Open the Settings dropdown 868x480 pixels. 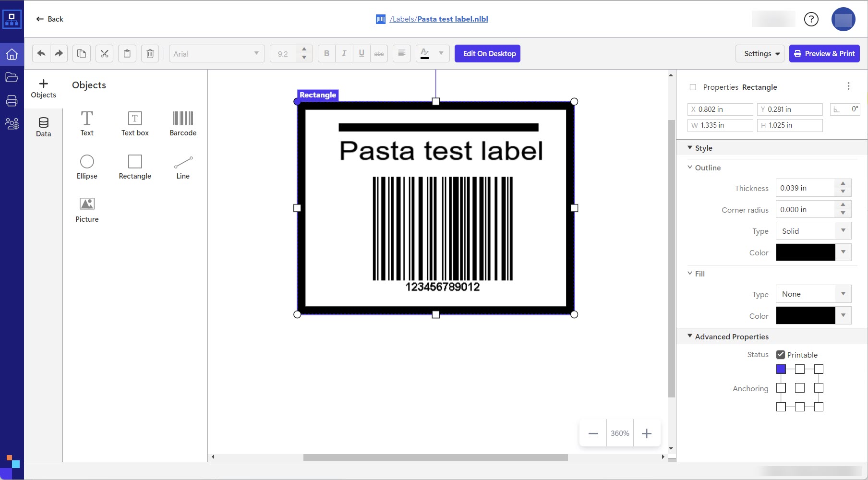pyautogui.click(x=760, y=54)
